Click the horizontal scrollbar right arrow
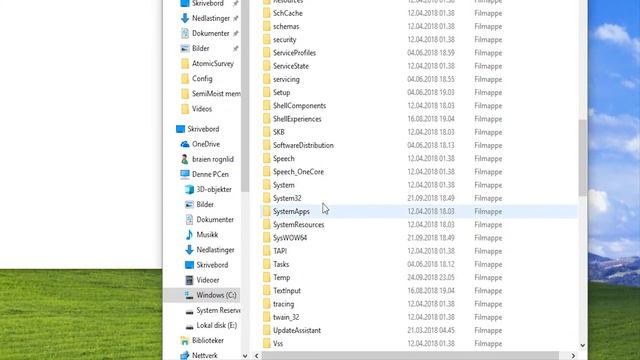The image size is (640, 360). [x=573, y=356]
